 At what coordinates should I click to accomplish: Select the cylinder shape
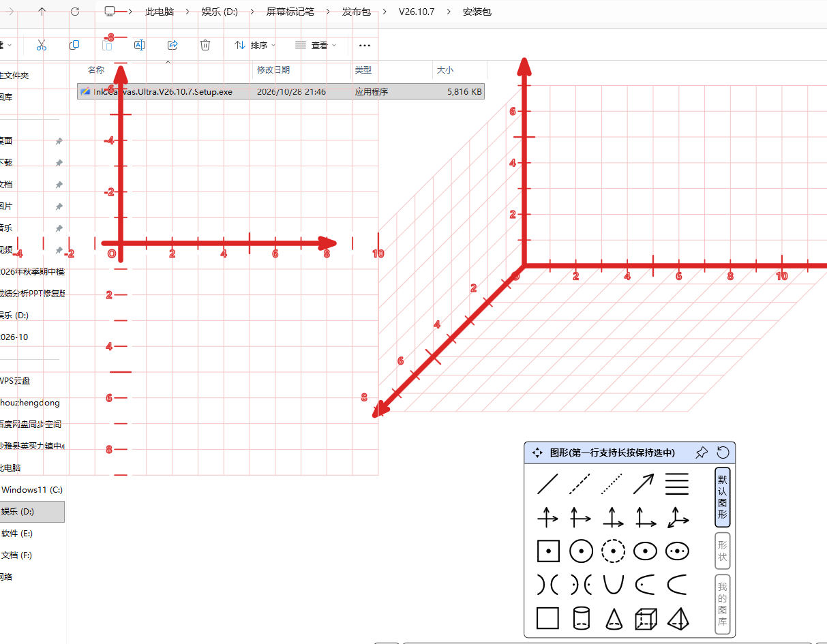[580, 618]
